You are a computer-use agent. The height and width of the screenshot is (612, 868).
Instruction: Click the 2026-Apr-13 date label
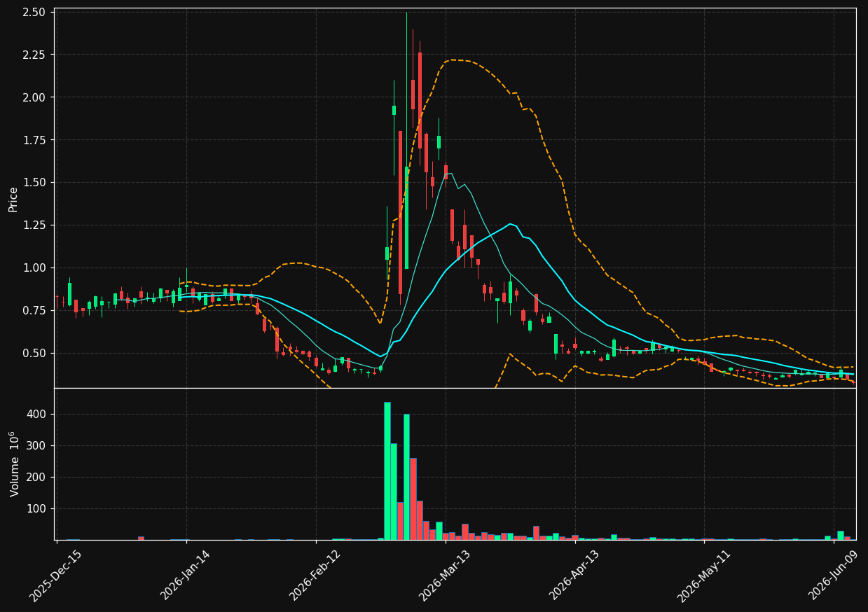[x=574, y=576]
